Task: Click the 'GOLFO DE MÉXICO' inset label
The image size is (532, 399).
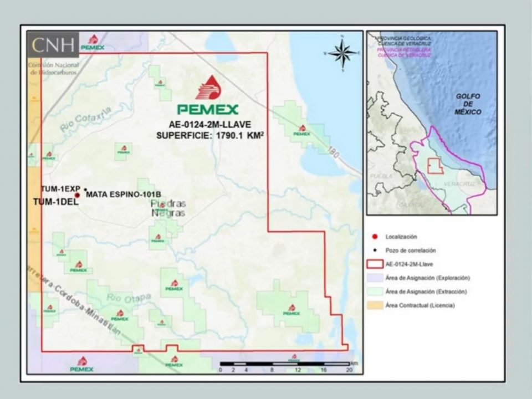Action: (x=468, y=104)
